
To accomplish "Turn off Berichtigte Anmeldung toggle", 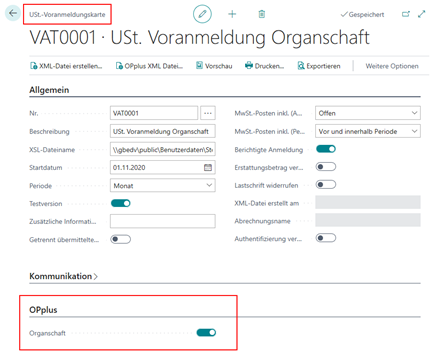I will point(326,149).
